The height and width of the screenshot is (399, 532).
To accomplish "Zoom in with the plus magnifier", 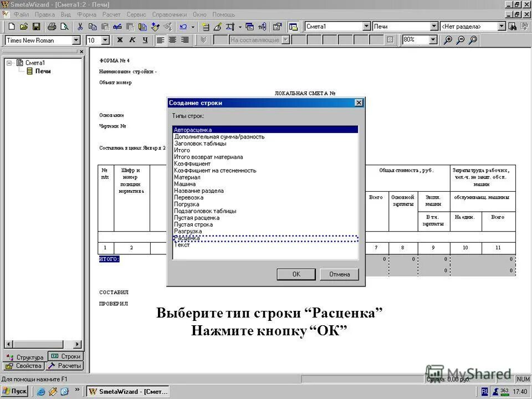I will pyautogui.click(x=448, y=40).
